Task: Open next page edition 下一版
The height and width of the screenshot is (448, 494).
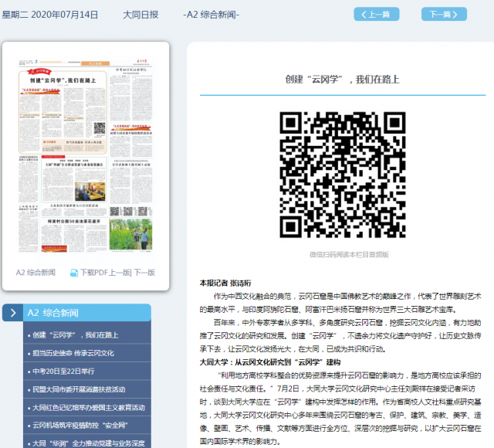Action: click(x=144, y=273)
